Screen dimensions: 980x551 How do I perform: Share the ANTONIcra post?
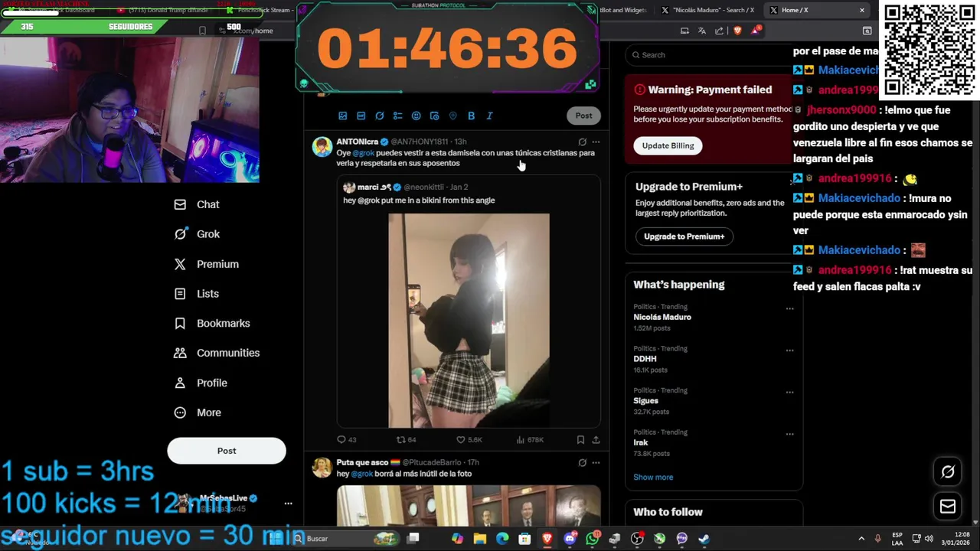tap(596, 439)
